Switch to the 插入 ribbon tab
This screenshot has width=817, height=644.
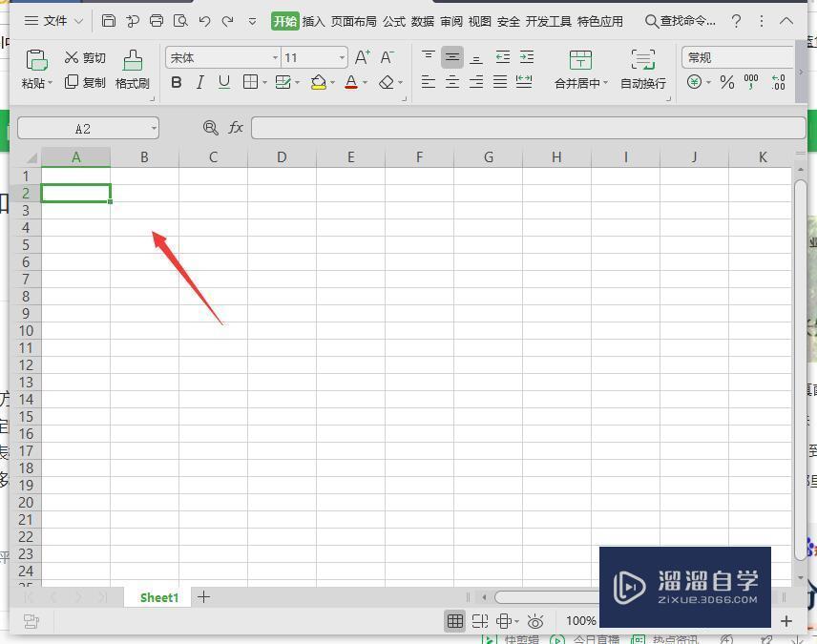(313, 20)
